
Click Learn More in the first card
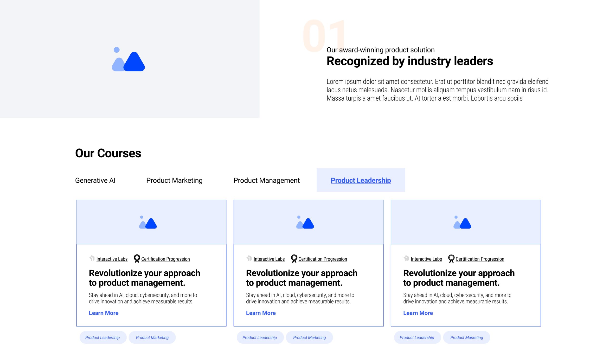pos(103,313)
